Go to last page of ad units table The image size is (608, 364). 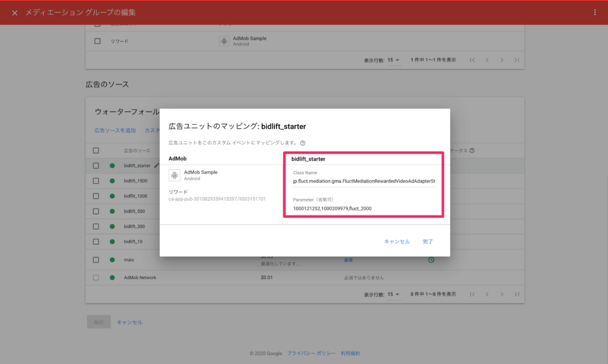(517, 60)
